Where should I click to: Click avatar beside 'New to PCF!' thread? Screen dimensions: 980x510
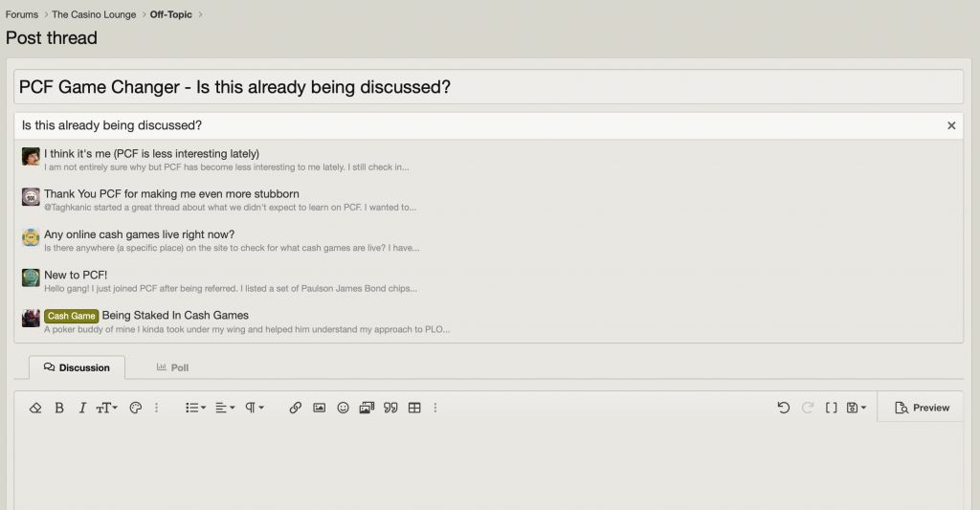31,277
